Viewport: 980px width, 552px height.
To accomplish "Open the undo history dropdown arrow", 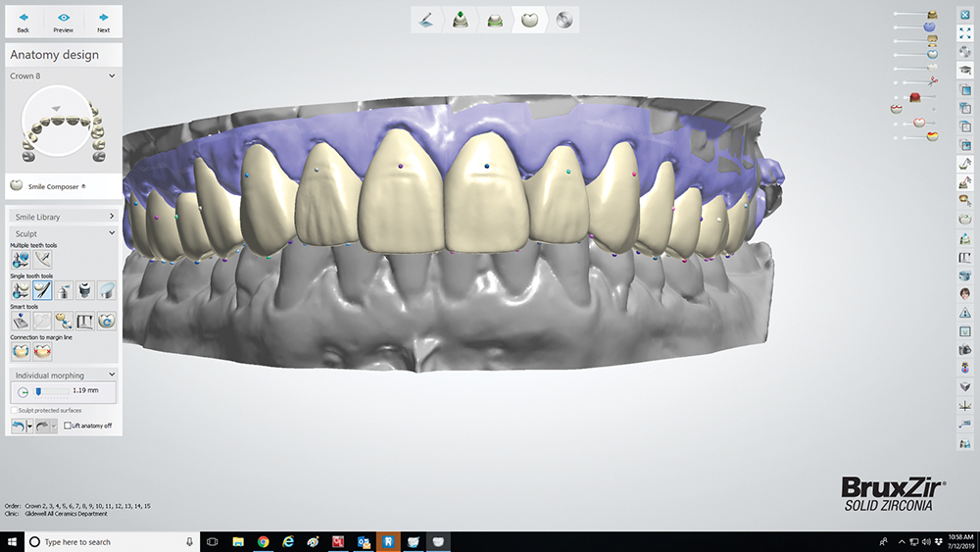I will [x=30, y=427].
